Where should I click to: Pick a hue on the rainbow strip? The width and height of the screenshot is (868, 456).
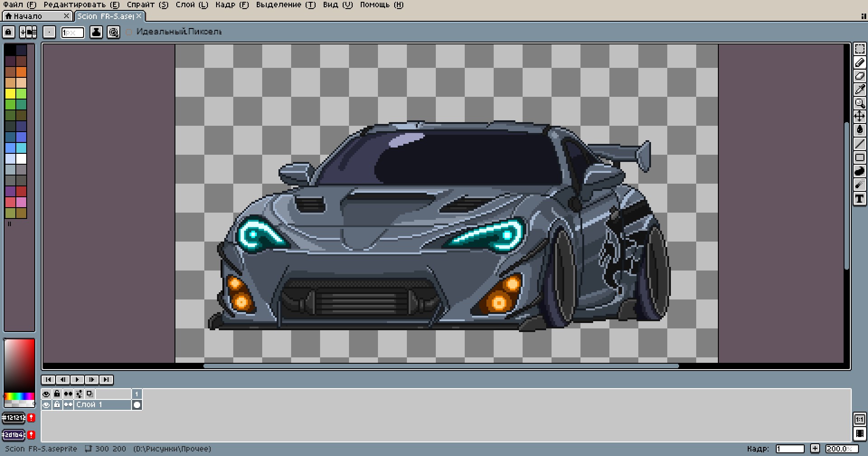pos(19,397)
